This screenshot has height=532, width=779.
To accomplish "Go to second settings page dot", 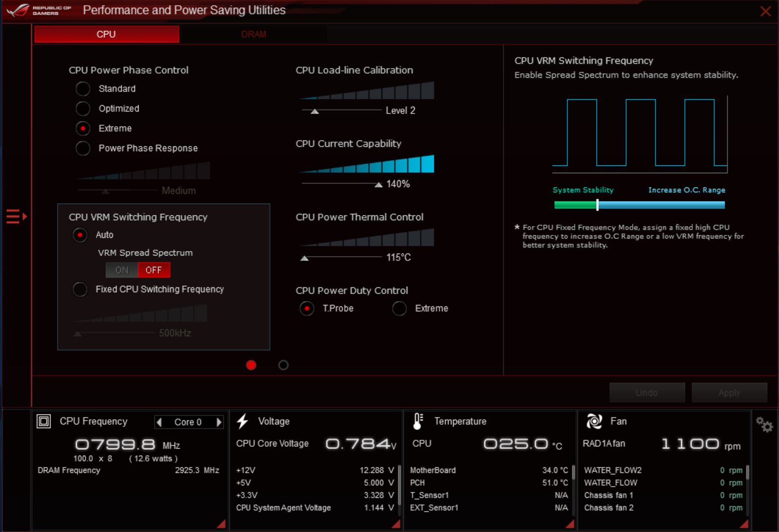I will tap(283, 365).
